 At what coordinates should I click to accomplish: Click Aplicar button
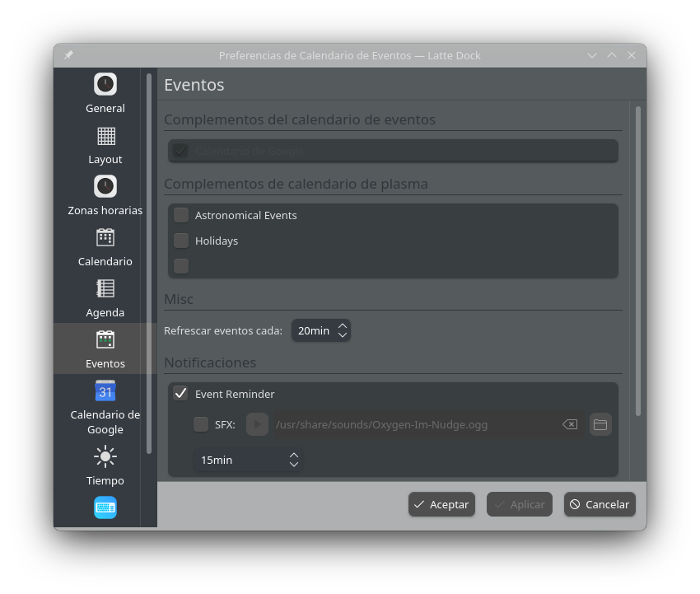click(519, 504)
